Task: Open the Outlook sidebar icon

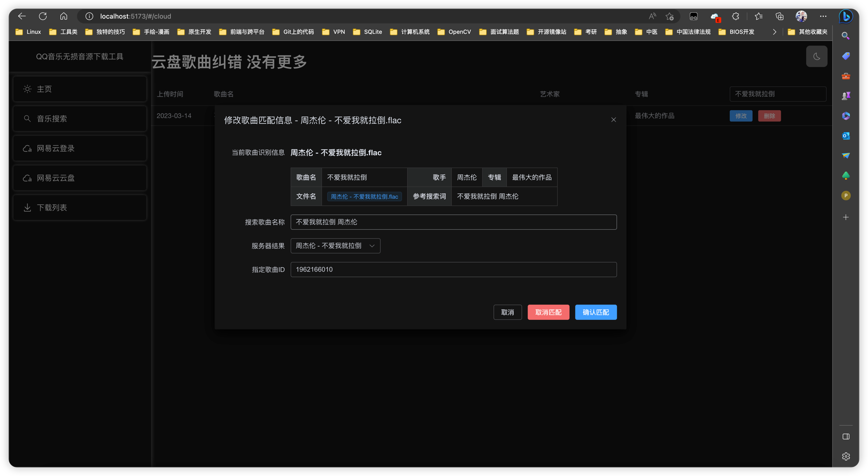Action: point(846,136)
